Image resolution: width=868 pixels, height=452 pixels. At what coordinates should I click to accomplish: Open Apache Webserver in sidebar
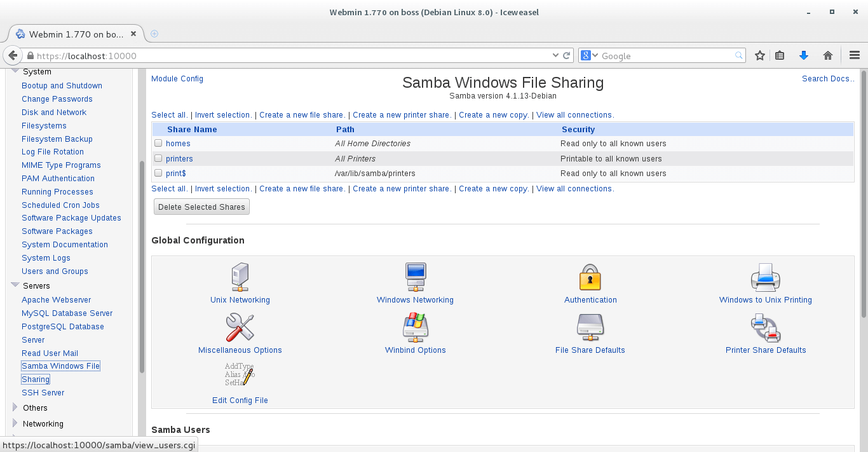click(x=56, y=299)
